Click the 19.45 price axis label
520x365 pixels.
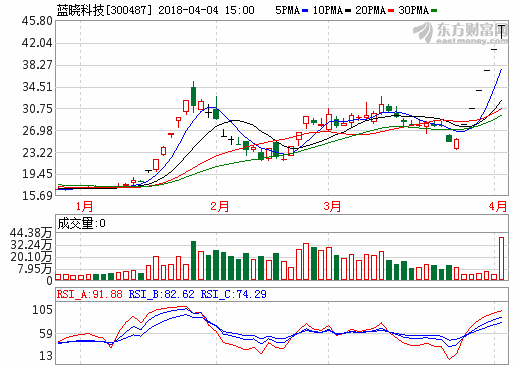37,174
